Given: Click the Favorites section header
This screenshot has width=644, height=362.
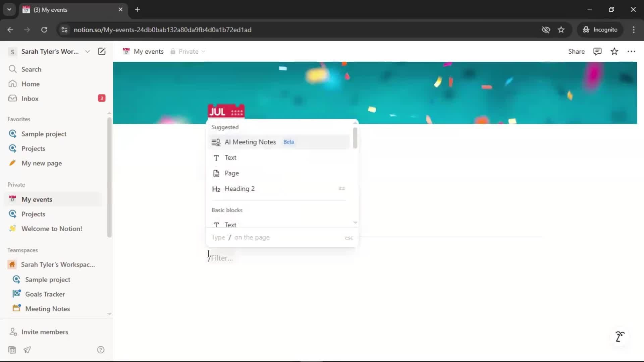Looking at the screenshot, I should (19, 119).
